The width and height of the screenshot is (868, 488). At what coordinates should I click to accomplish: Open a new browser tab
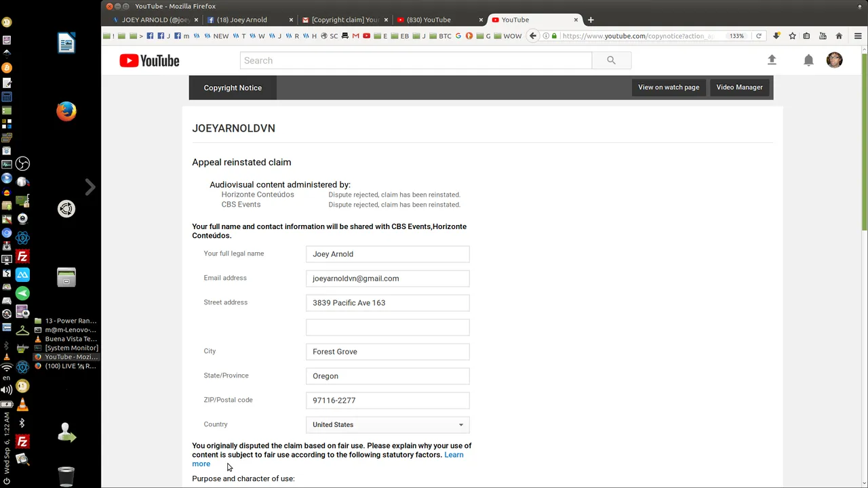coord(591,20)
